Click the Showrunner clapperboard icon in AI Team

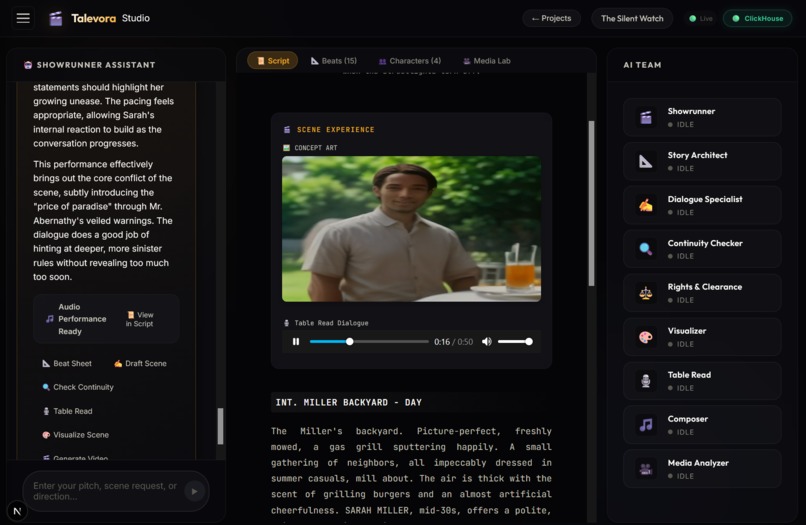coord(646,117)
